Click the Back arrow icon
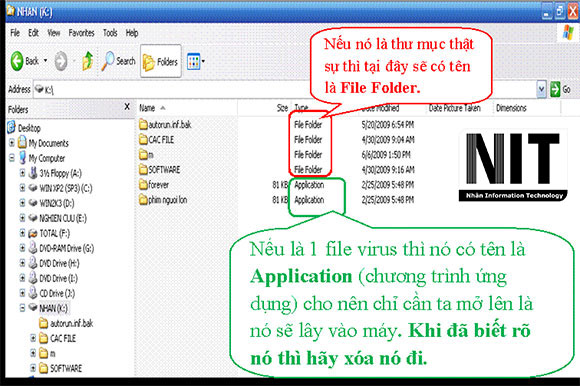Screen dimensions: 580x386 (x=17, y=61)
